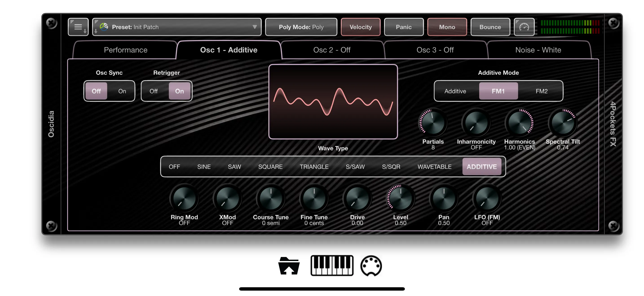Click the preset logo icon
The height and width of the screenshot is (296, 644).
(x=104, y=27)
